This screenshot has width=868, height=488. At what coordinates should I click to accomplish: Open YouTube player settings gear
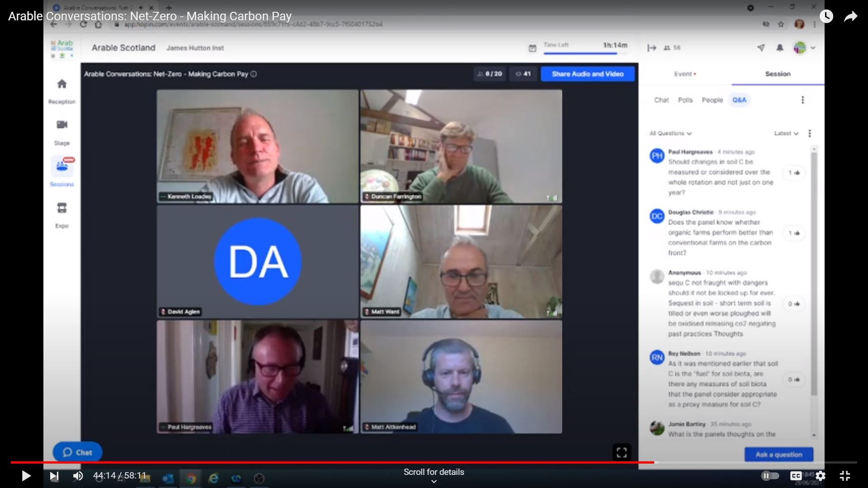tap(821, 476)
